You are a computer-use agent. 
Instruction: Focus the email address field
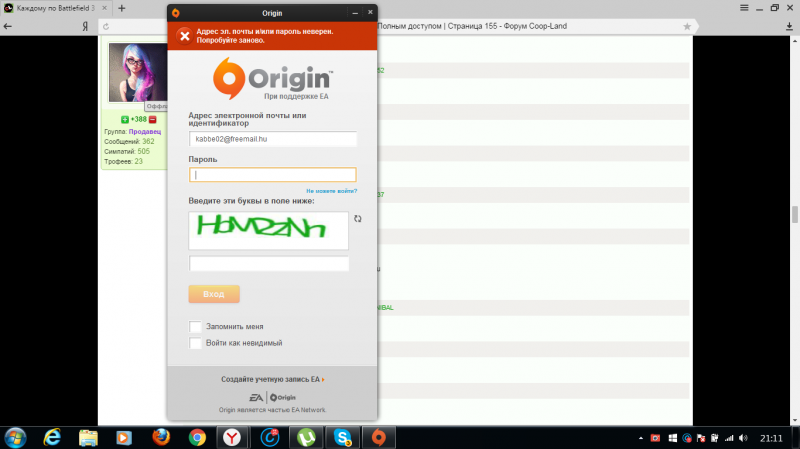(x=272, y=139)
